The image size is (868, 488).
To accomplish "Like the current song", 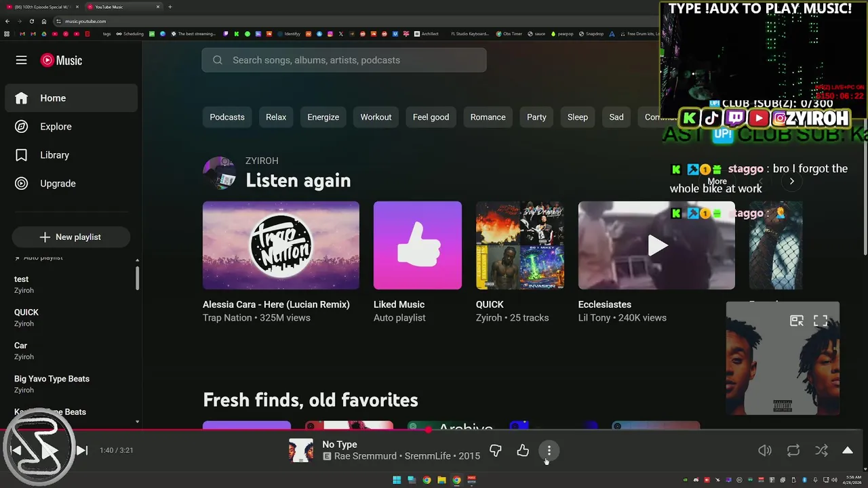I will click(523, 450).
